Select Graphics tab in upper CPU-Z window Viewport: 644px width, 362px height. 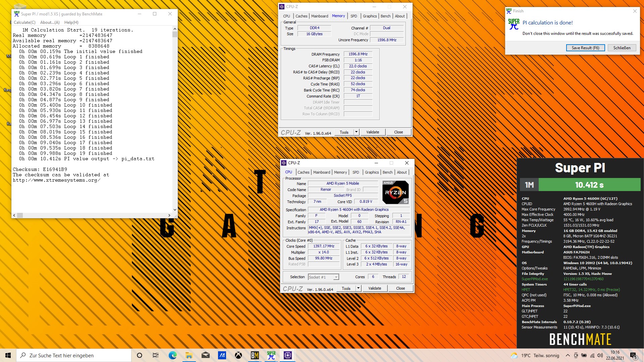click(370, 16)
